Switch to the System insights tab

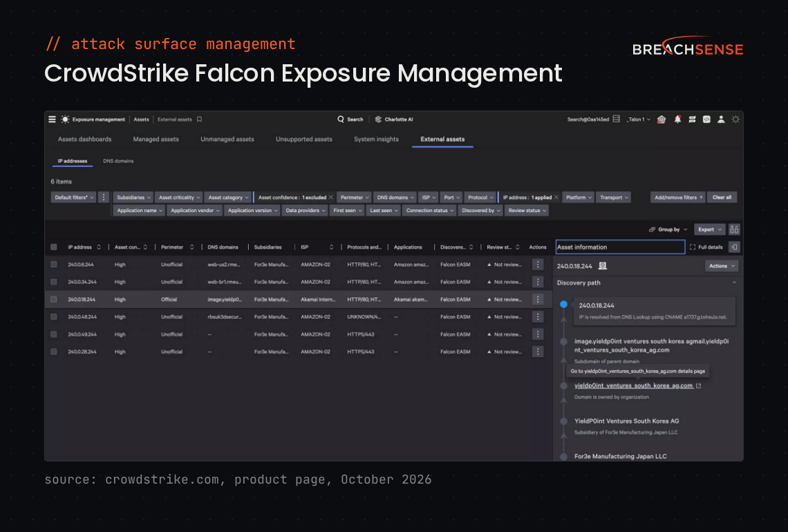click(x=377, y=139)
